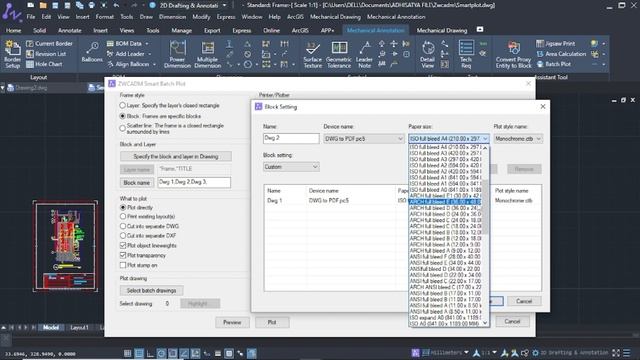The width and height of the screenshot is (640, 360).
Task: Click Cancel in Block Setting dialog
Action: 524,301
